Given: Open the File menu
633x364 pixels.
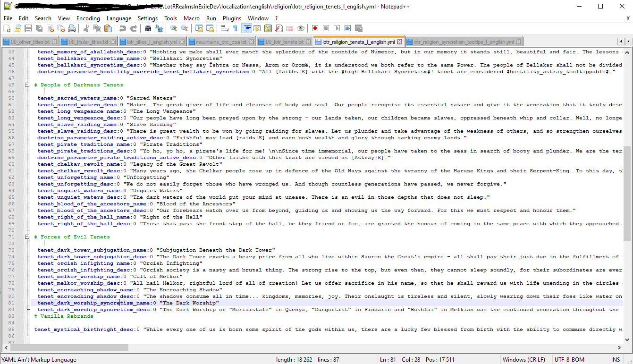Looking at the screenshot, I should tap(8, 18).
